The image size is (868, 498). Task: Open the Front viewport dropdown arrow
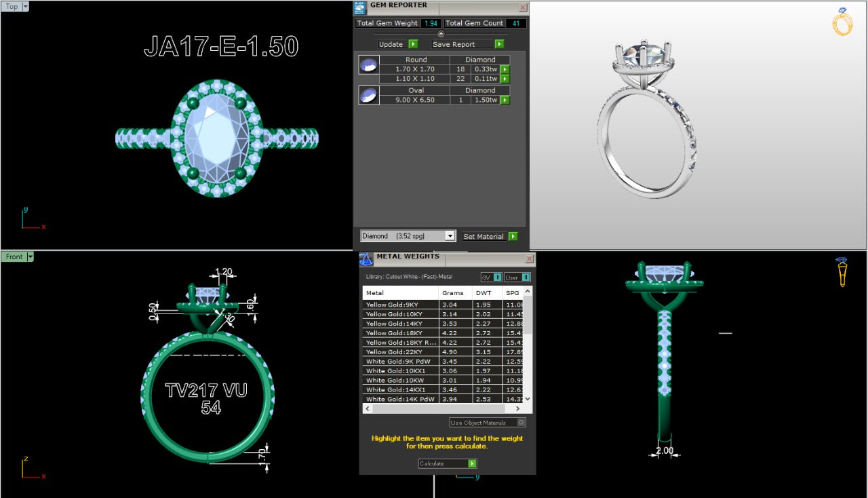pyautogui.click(x=30, y=256)
